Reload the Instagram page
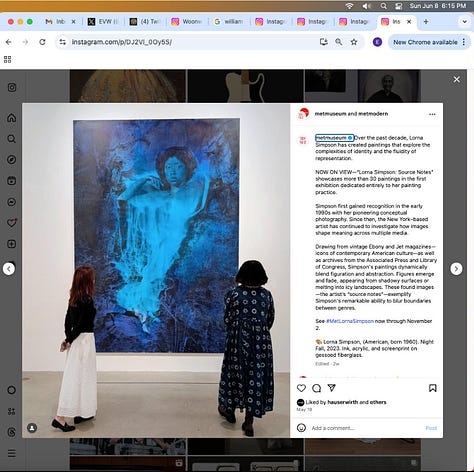474x472 pixels. pos(42,42)
